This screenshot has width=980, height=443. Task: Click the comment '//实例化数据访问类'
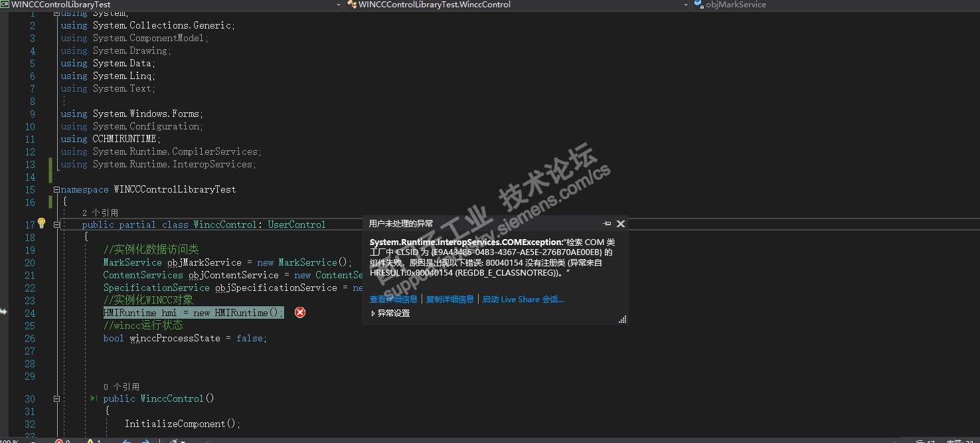pyautogui.click(x=151, y=250)
